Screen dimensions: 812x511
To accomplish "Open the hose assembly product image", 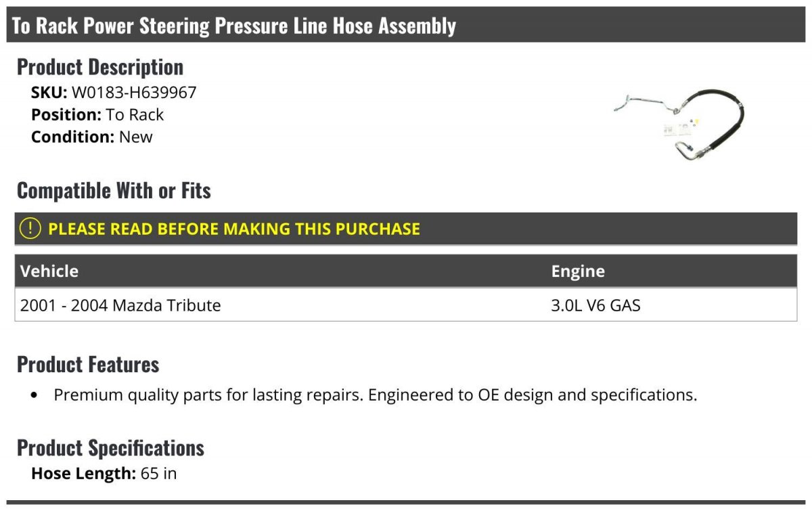I will (x=680, y=123).
